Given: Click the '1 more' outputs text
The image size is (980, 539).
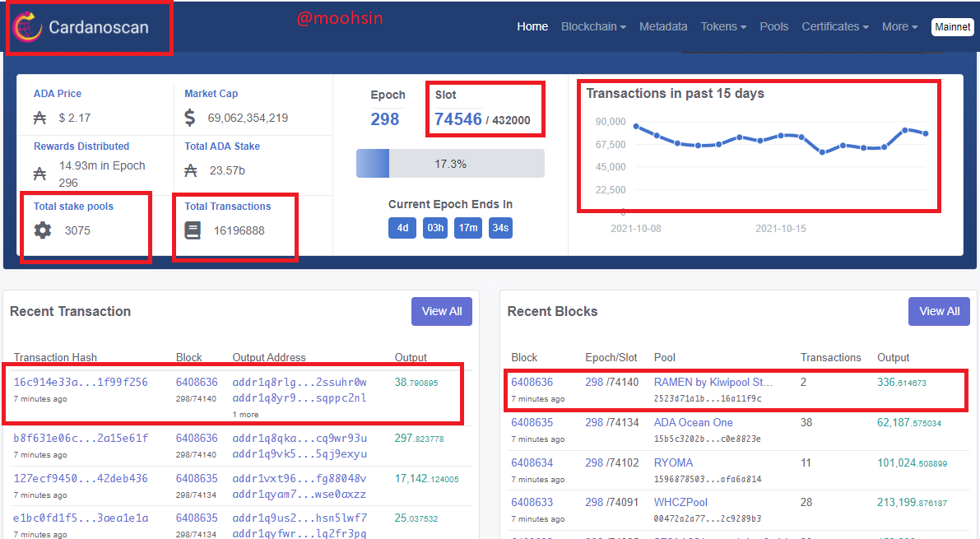Looking at the screenshot, I should click(246, 415).
